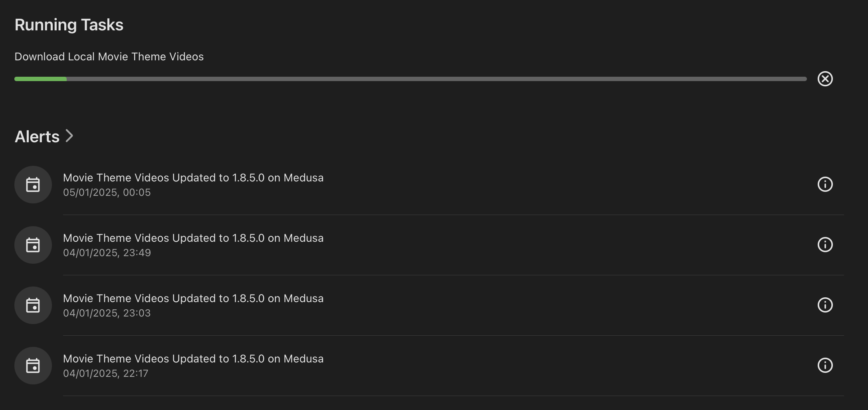The image size is (868, 410).
Task: Click the timestamp 05/01/2025, 00:05
Action: pyautogui.click(x=107, y=193)
